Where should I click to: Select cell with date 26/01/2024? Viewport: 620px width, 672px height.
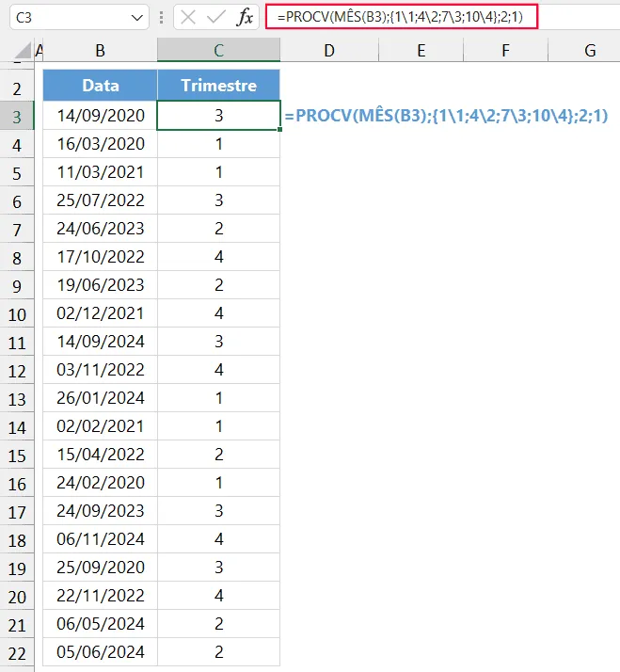(101, 398)
